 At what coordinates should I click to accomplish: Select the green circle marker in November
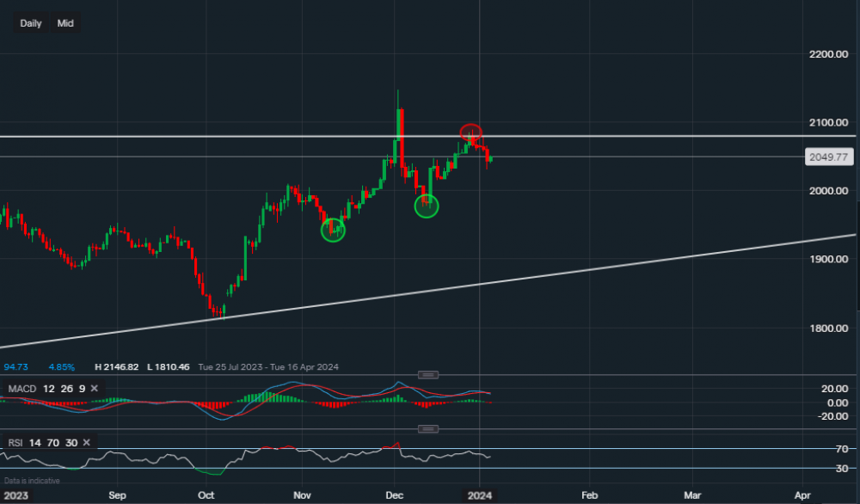tap(333, 230)
